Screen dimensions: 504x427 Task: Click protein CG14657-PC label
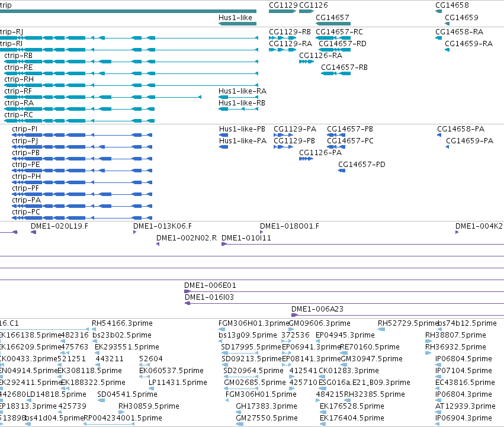point(351,141)
